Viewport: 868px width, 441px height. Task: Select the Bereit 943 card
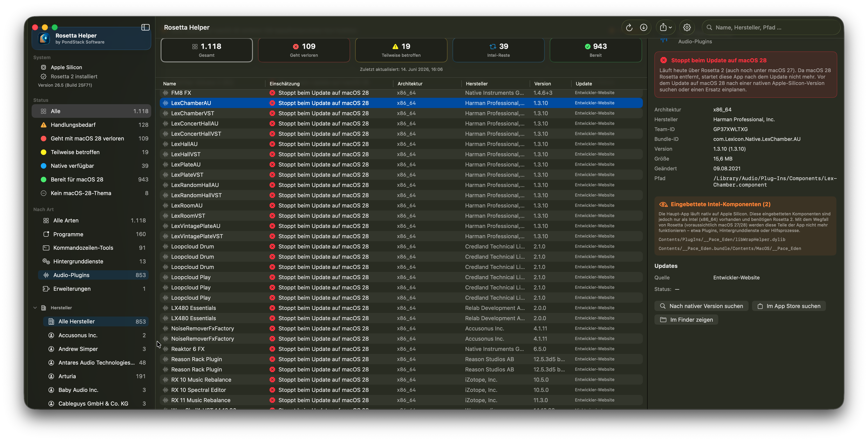coord(595,50)
